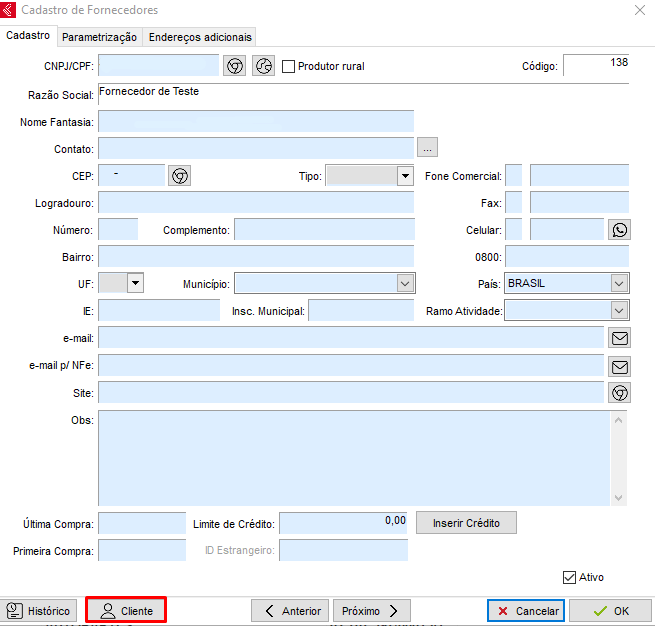The height and width of the screenshot is (626, 655).
Task: Click the envelope icon beside e-mail field
Action: (x=619, y=338)
